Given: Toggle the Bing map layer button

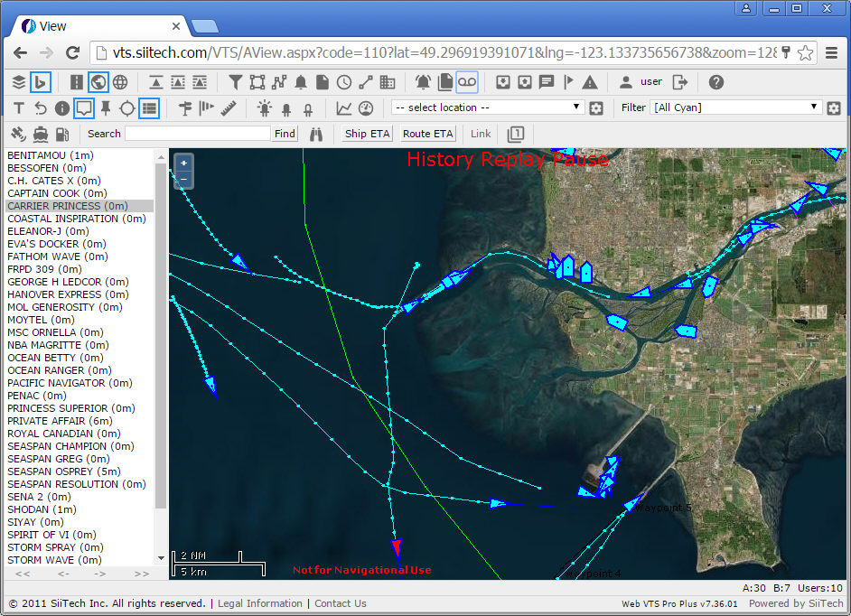Looking at the screenshot, I should coord(40,82).
